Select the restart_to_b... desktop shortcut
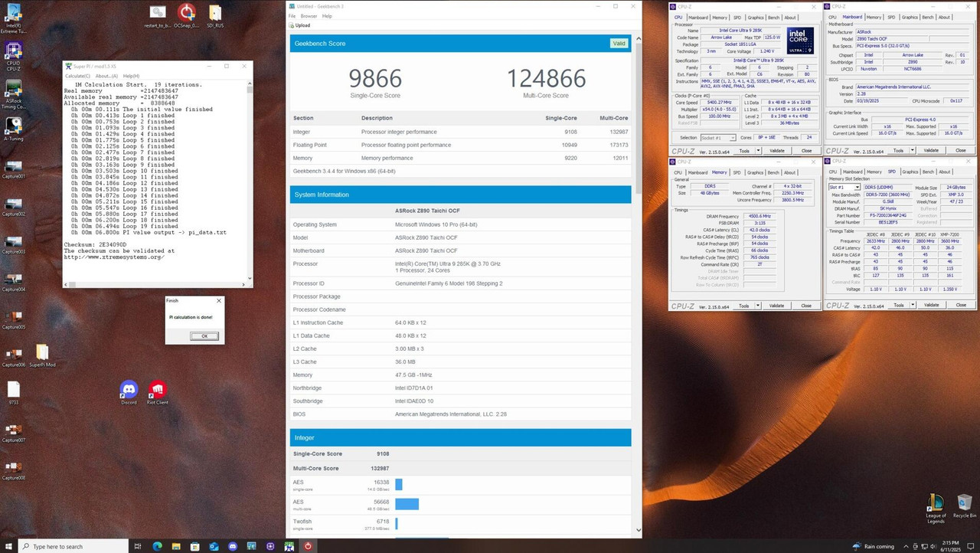The image size is (980, 553). pyautogui.click(x=157, y=17)
